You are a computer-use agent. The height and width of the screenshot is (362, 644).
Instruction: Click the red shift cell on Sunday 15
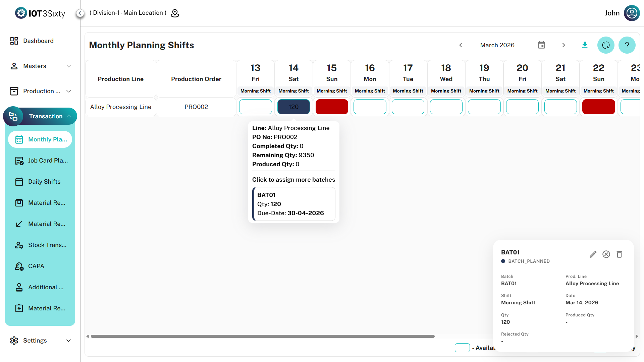click(331, 107)
